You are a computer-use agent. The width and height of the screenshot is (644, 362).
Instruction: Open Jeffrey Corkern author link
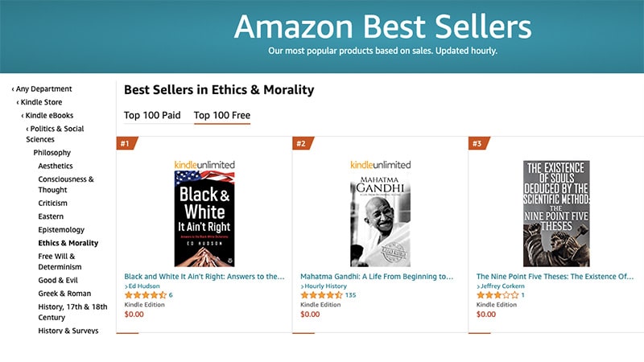pos(503,286)
